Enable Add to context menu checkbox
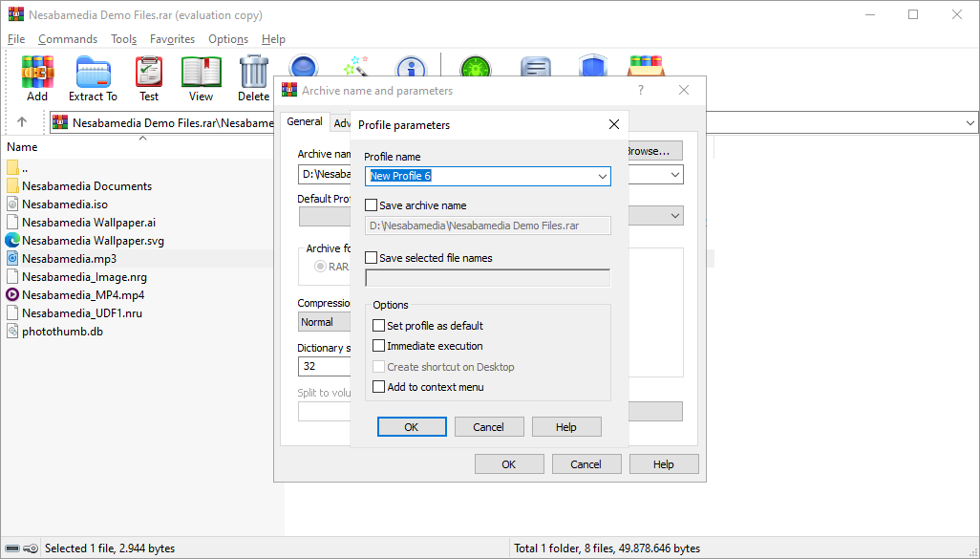Screen dimensions: 980x559 tap(379, 387)
